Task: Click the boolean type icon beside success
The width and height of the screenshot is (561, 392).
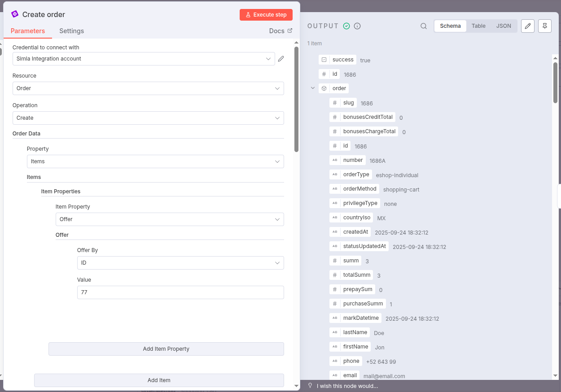Action: click(x=324, y=60)
